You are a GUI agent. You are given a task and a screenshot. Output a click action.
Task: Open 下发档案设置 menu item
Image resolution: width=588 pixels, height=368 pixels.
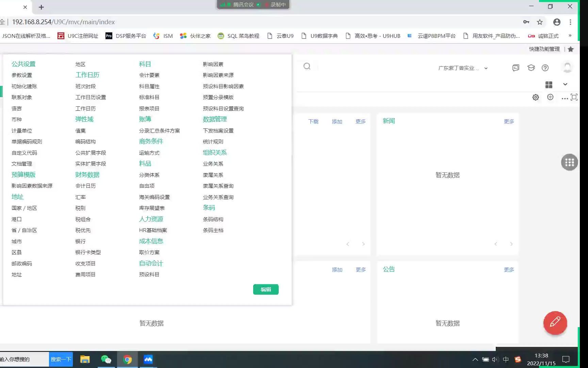point(218,131)
